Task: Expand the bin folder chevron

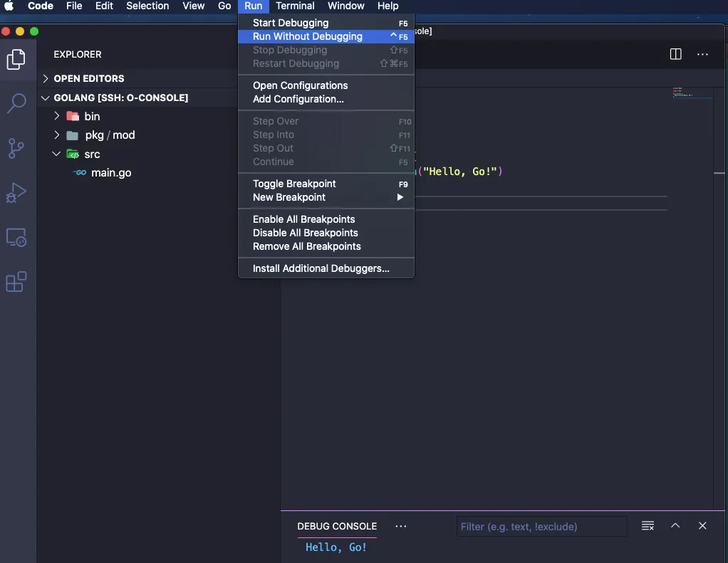Action: coord(57,116)
